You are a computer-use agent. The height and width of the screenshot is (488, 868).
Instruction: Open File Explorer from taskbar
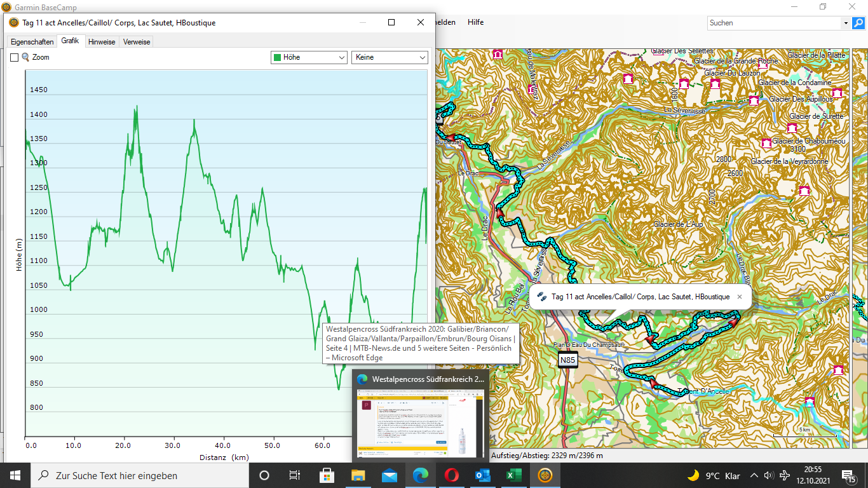click(x=358, y=475)
